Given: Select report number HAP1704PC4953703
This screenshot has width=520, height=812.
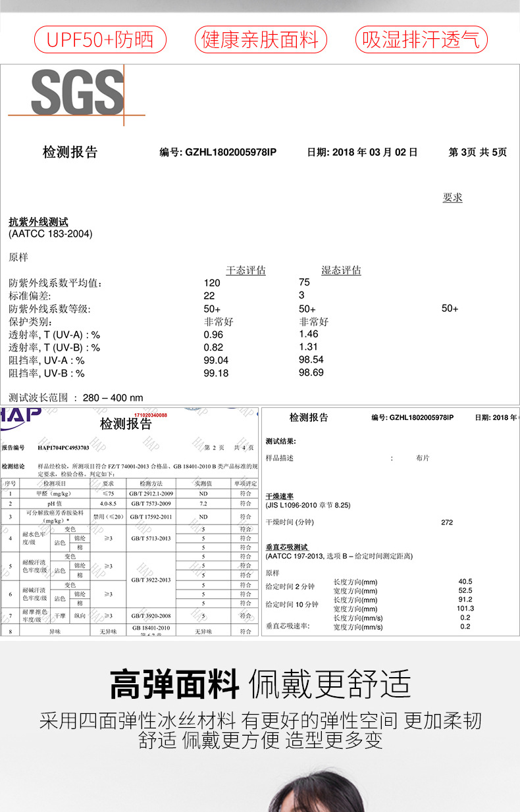Looking at the screenshot, I should point(63,447).
